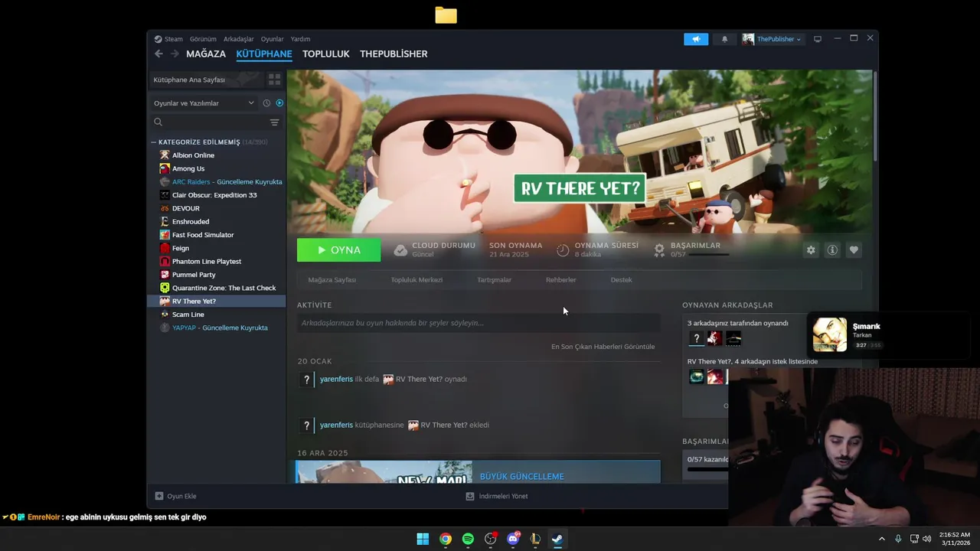Open Spotify from the taskbar
This screenshot has height=551, width=980.
pyautogui.click(x=468, y=539)
